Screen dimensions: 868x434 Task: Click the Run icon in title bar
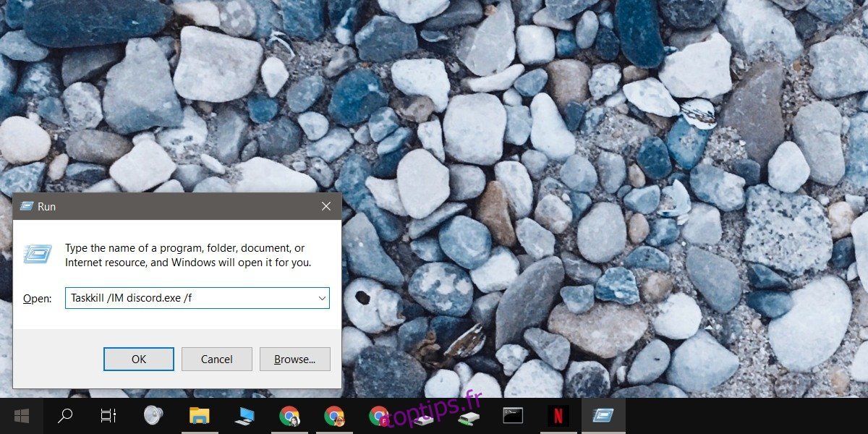point(27,206)
